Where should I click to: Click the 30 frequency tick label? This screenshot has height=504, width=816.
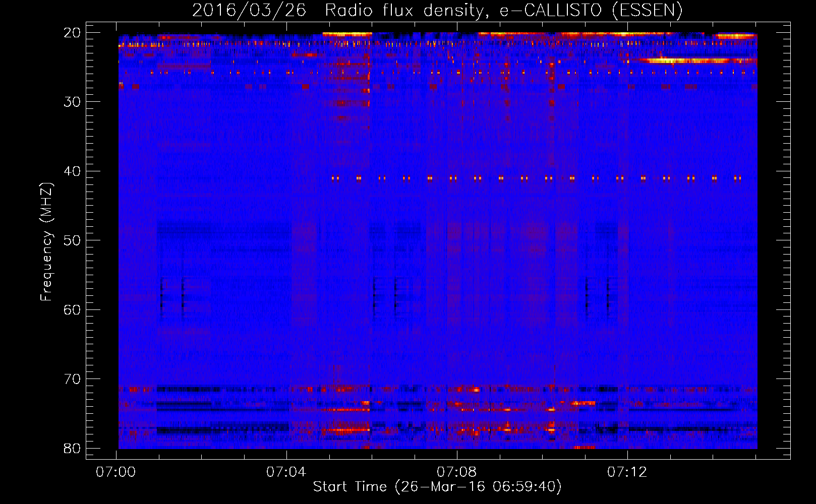(73, 102)
